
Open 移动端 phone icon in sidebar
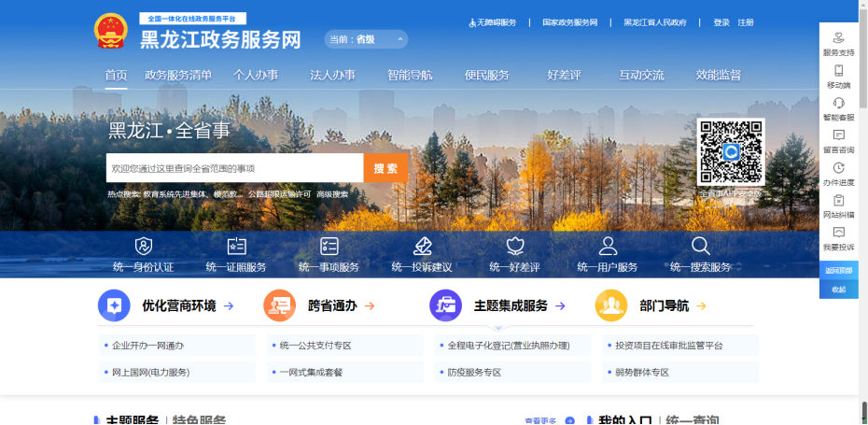[839, 70]
